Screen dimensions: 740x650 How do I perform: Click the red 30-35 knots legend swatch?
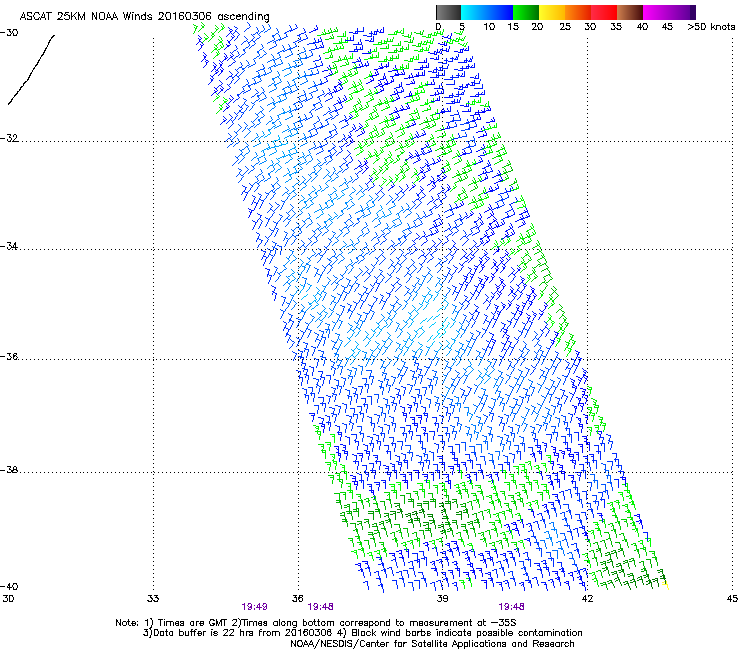604,12
